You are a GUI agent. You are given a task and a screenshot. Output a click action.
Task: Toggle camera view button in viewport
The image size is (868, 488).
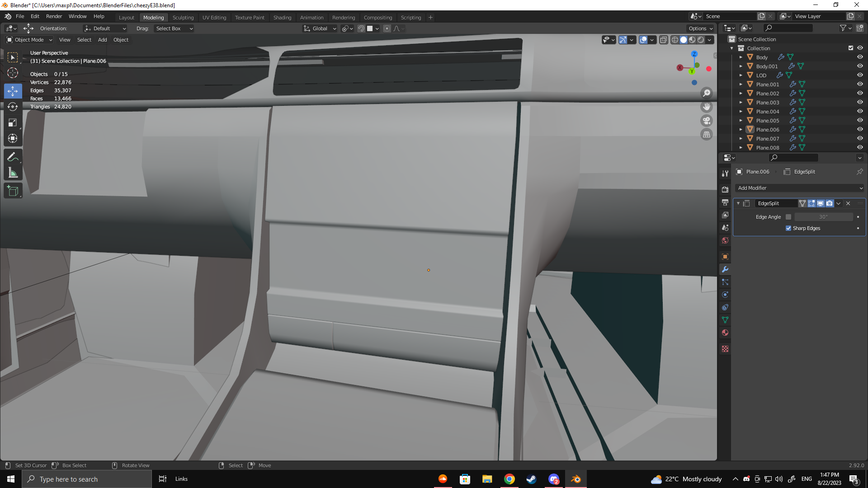[706, 121]
